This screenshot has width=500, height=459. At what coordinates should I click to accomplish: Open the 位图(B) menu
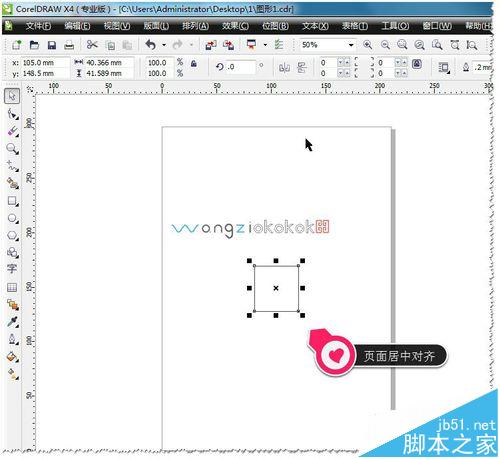coord(275,26)
